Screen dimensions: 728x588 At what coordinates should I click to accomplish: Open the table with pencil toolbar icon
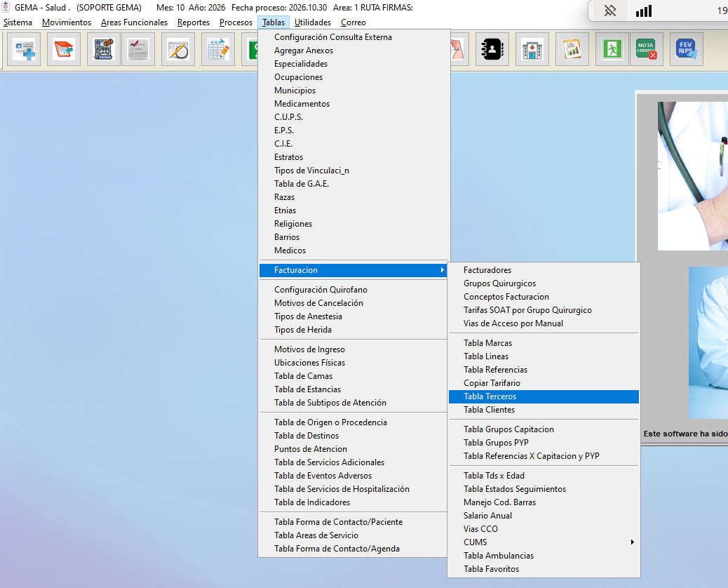tap(218, 49)
